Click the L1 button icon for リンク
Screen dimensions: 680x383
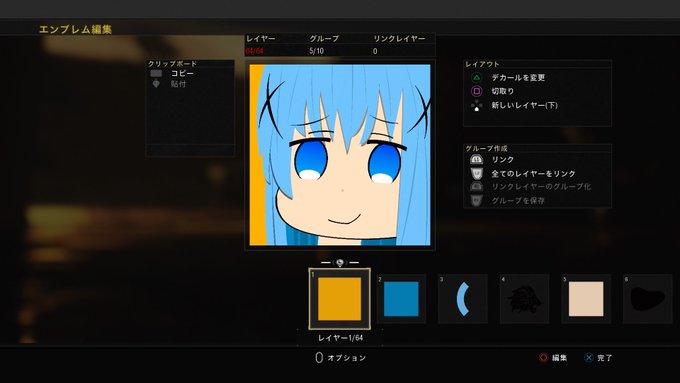click(x=476, y=160)
